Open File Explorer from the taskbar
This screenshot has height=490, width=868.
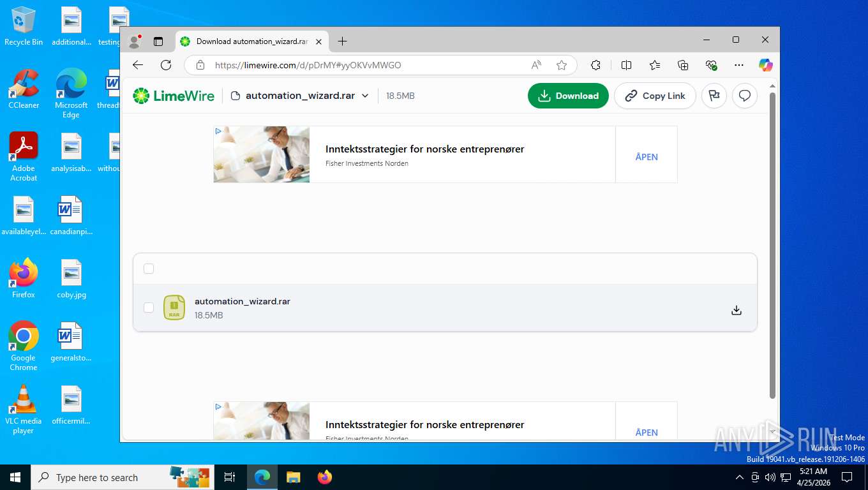coord(293,477)
